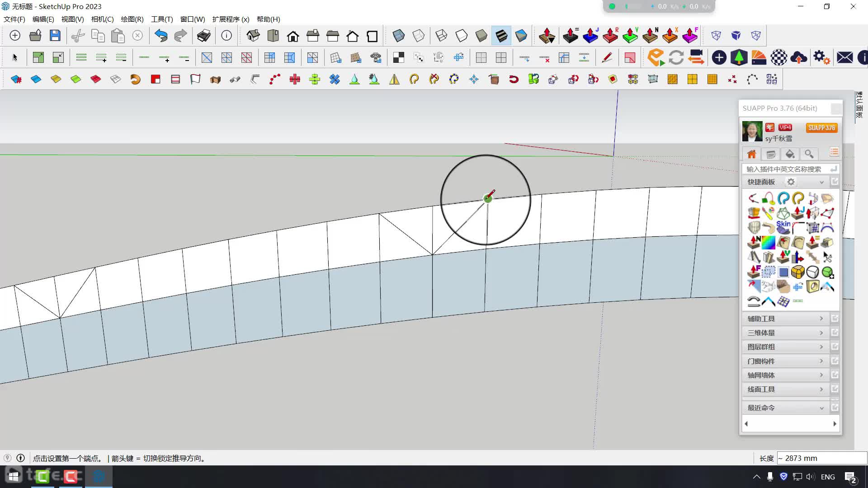Switch to SUAPP paint bucket tab
The width and height of the screenshot is (868, 488).
(790, 154)
